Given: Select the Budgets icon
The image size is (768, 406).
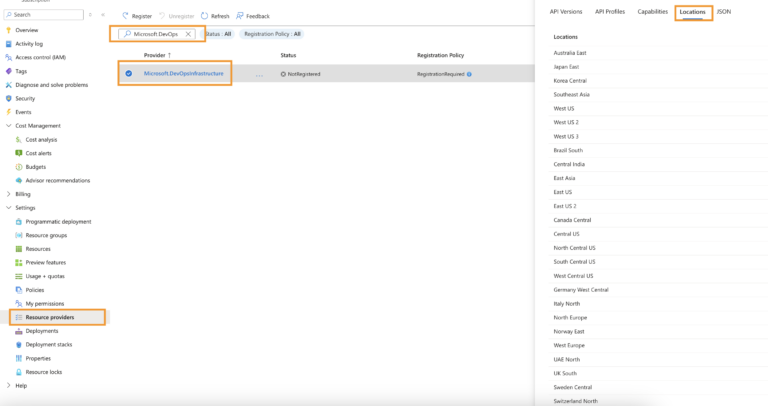Looking at the screenshot, I should (x=19, y=167).
